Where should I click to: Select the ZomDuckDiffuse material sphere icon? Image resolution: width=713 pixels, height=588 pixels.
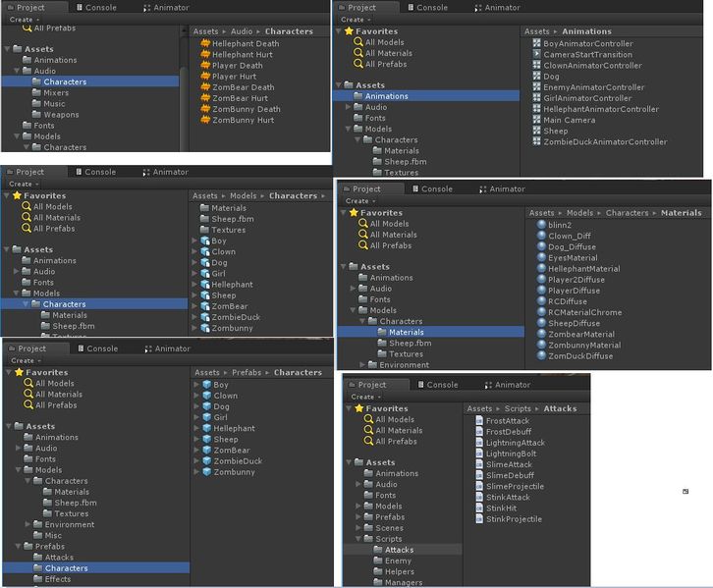[541, 355]
